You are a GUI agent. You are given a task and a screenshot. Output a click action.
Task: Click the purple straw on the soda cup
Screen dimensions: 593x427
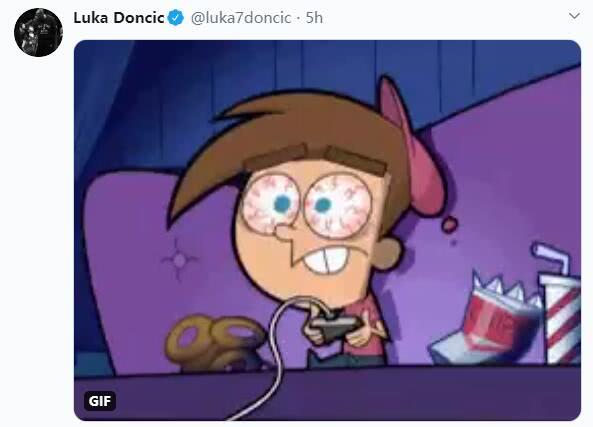(551, 258)
